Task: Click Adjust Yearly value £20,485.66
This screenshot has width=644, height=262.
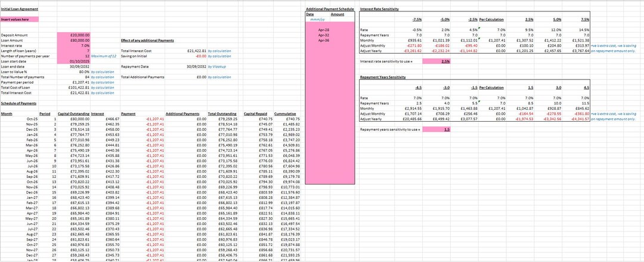Action: (x=413, y=119)
